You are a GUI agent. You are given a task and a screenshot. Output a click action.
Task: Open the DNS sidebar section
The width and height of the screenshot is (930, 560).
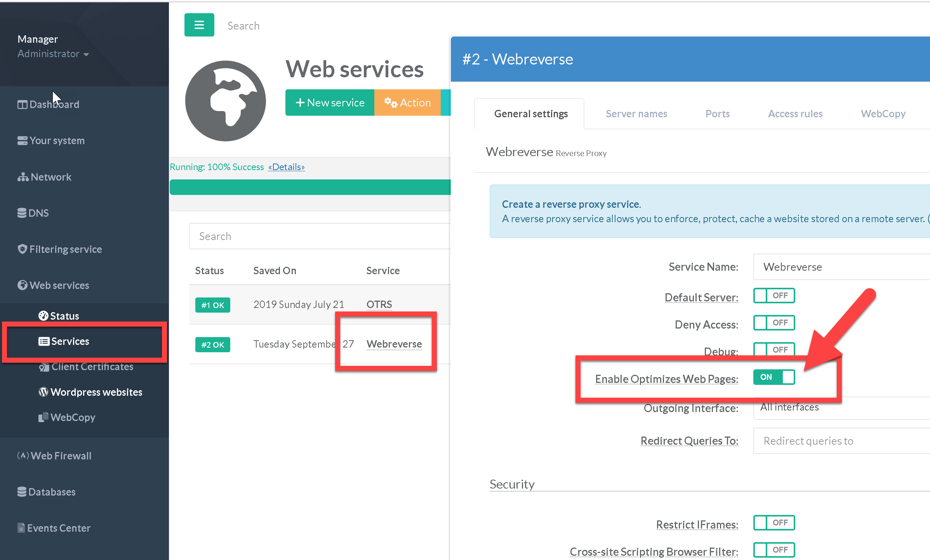[x=33, y=213]
